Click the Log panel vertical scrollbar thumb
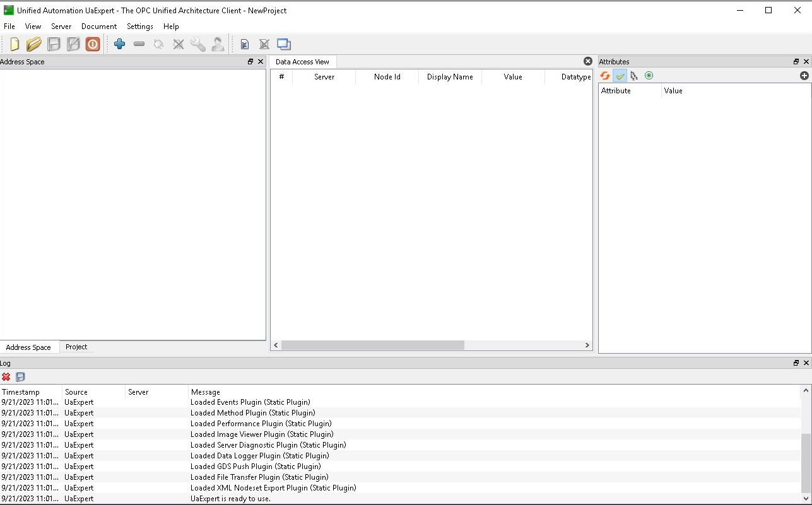 [806, 463]
